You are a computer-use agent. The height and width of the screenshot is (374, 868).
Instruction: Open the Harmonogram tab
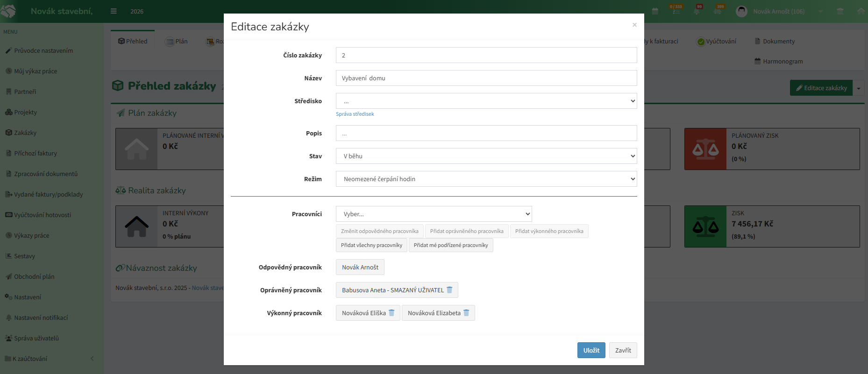coord(779,61)
